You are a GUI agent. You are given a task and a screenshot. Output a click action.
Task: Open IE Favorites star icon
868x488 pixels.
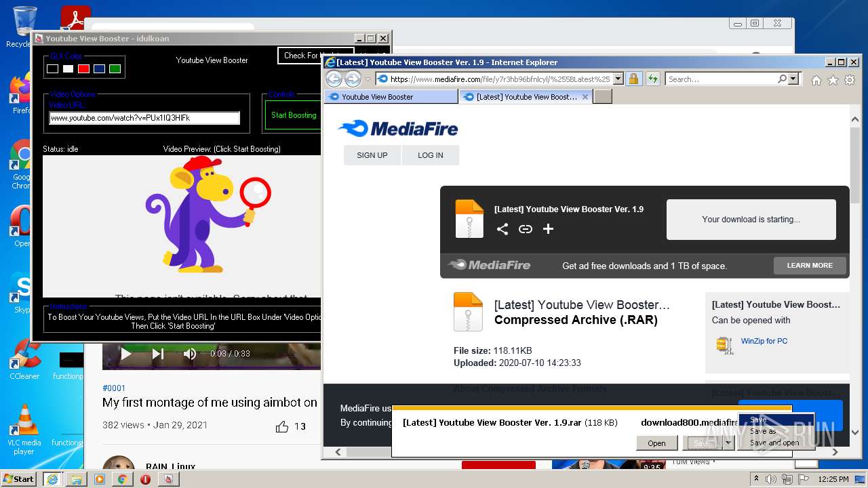click(832, 80)
